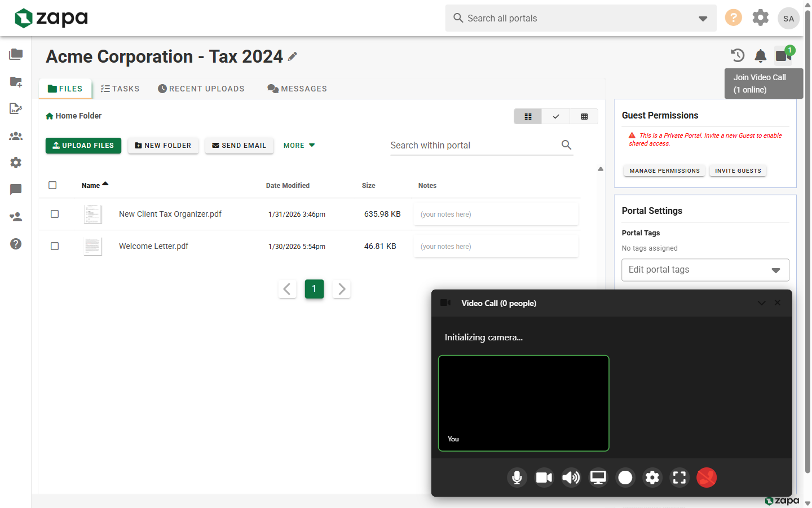The image size is (812, 508).
Task: Click MANAGE PERMISSIONS button
Action: [664, 170]
